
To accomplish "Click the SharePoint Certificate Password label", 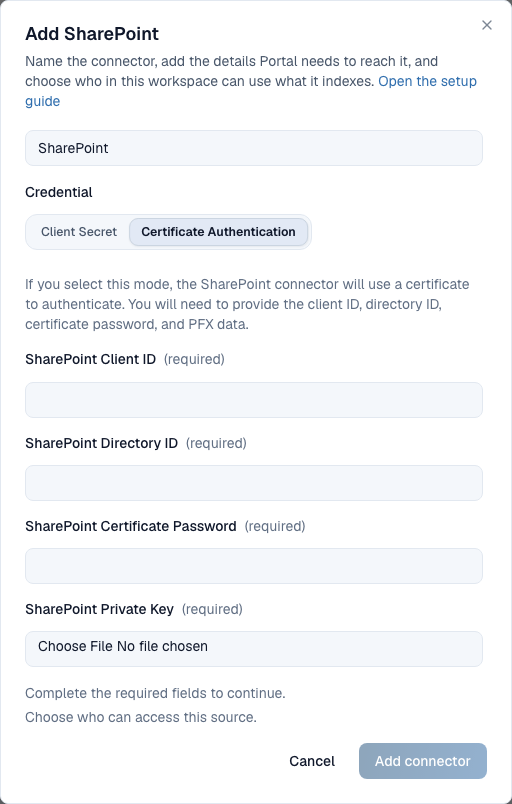I will point(131,526).
